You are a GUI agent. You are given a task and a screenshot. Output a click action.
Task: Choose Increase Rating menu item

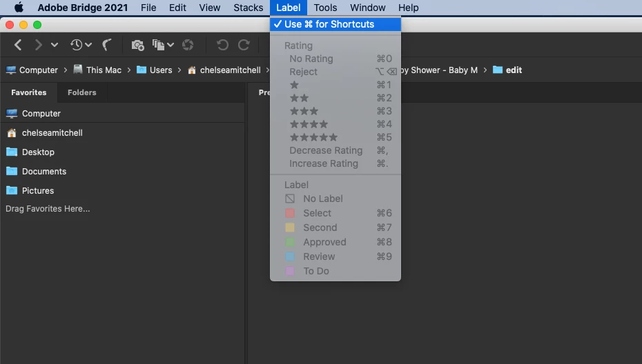click(335, 163)
